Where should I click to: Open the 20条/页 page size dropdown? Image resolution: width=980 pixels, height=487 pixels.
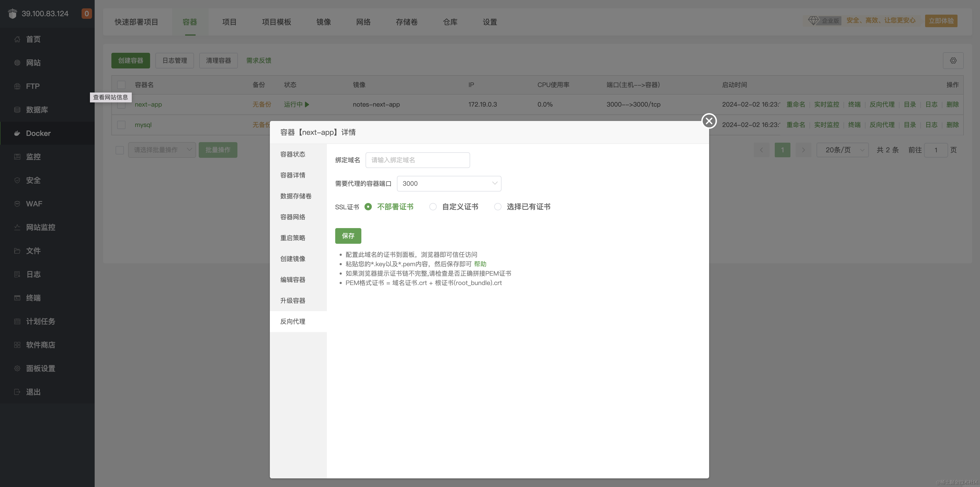pyautogui.click(x=842, y=150)
